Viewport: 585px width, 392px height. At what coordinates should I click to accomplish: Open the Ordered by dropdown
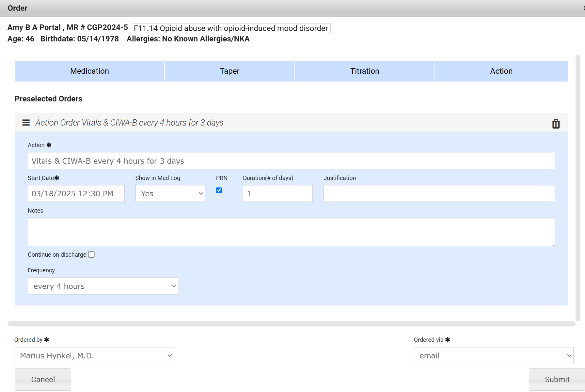coord(94,355)
